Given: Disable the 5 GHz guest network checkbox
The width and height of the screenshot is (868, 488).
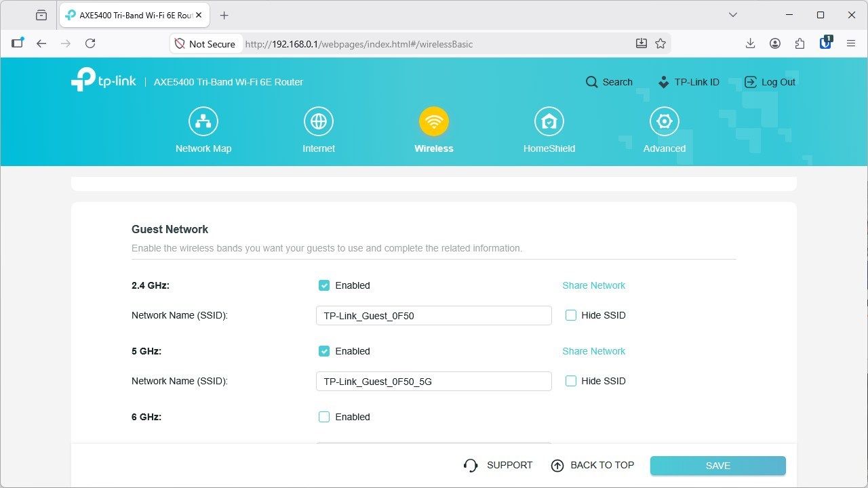Looking at the screenshot, I should tap(324, 351).
